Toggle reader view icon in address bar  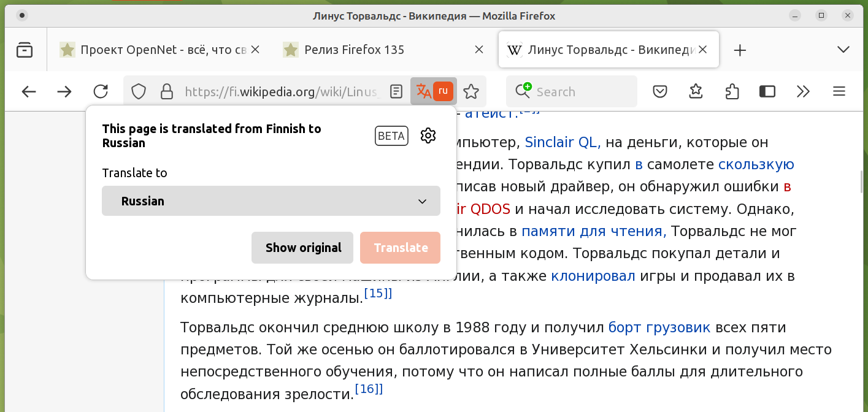[397, 92]
